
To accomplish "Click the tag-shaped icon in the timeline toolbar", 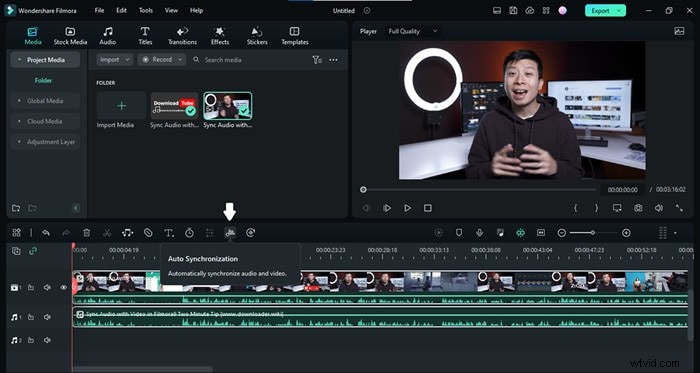I will tap(148, 232).
